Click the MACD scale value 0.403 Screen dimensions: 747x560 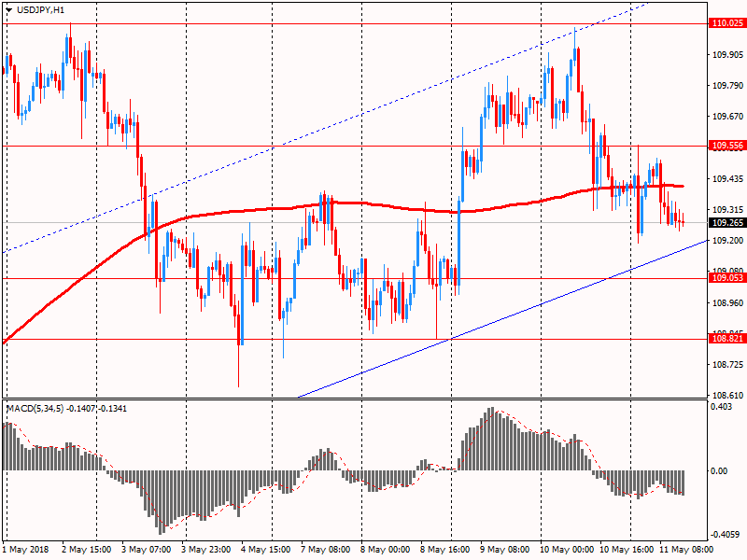[721, 407]
